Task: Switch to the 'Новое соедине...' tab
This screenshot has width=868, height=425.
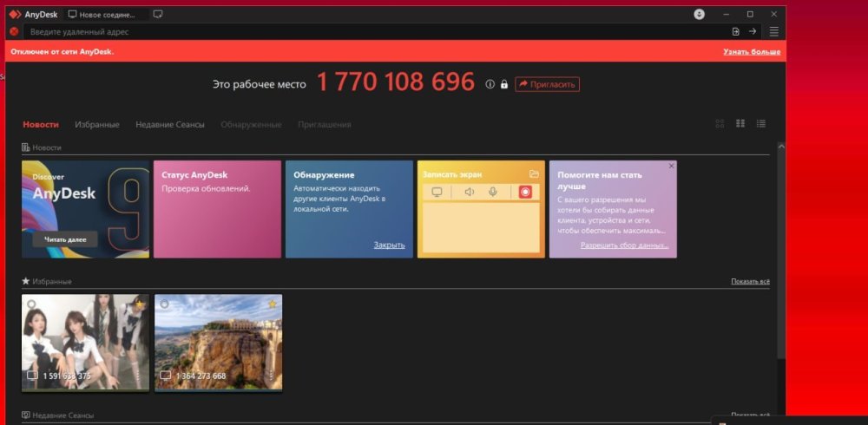Action: pos(105,15)
